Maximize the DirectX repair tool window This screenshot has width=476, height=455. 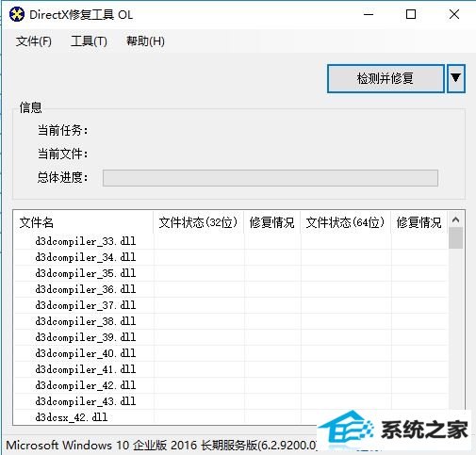(x=411, y=14)
